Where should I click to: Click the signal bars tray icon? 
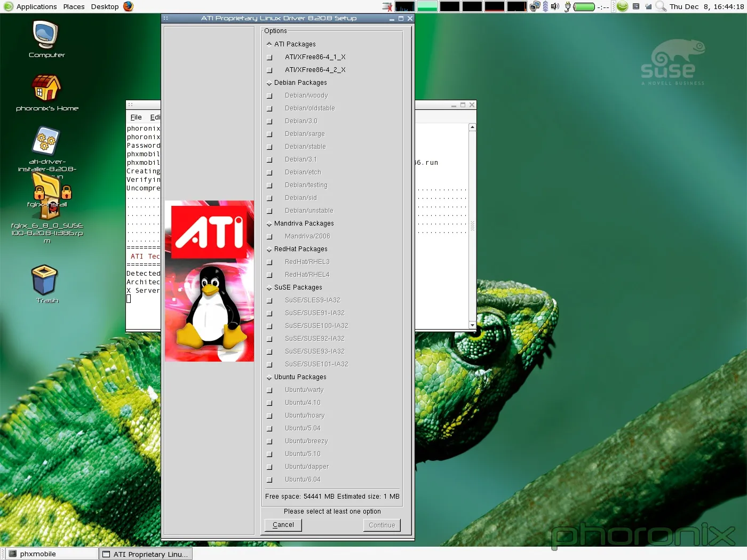[x=648, y=6]
